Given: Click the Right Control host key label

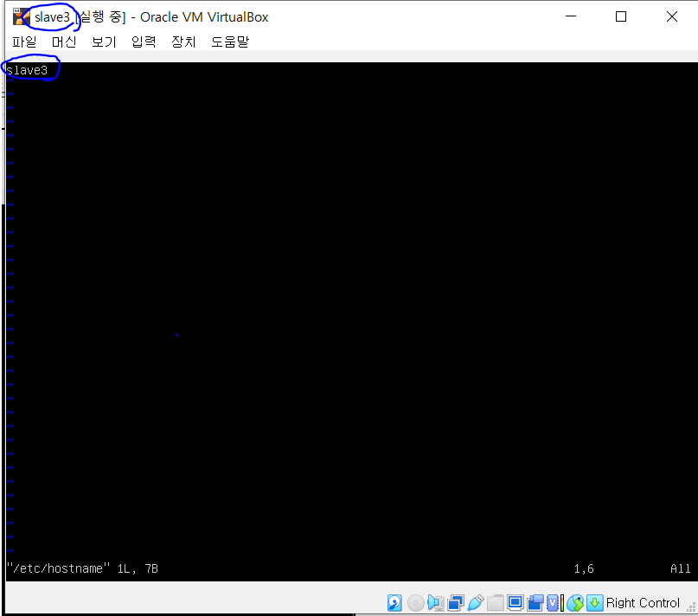Looking at the screenshot, I should click(x=643, y=603).
